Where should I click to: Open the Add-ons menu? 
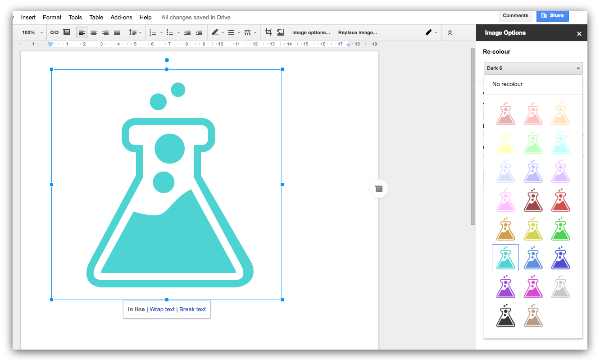(121, 17)
